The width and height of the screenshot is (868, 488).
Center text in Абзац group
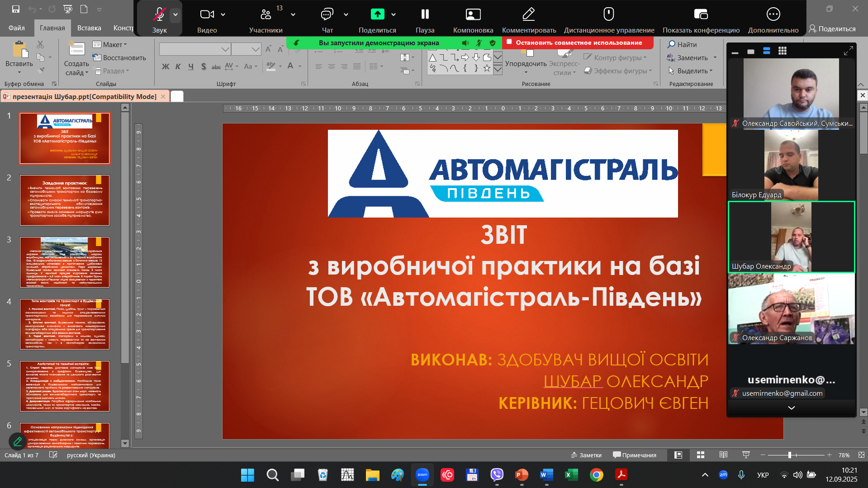point(332,66)
